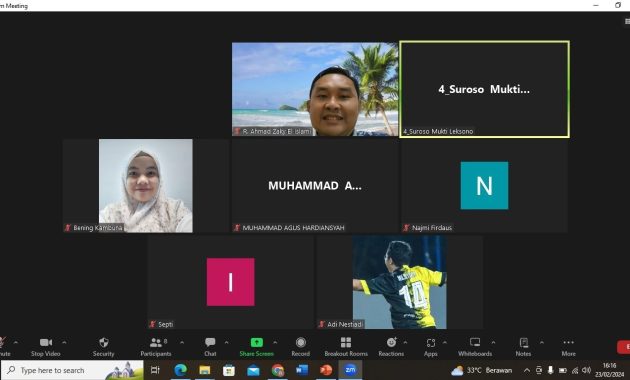Select R. Ahmad Zaky El Islami video tile
The height and width of the screenshot is (380, 630).
click(x=315, y=89)
